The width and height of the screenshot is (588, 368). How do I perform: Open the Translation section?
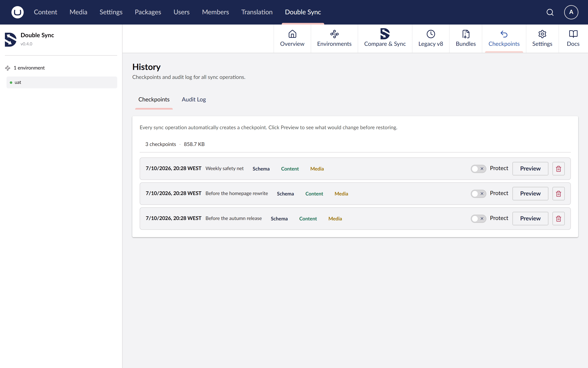click(257, 12)
